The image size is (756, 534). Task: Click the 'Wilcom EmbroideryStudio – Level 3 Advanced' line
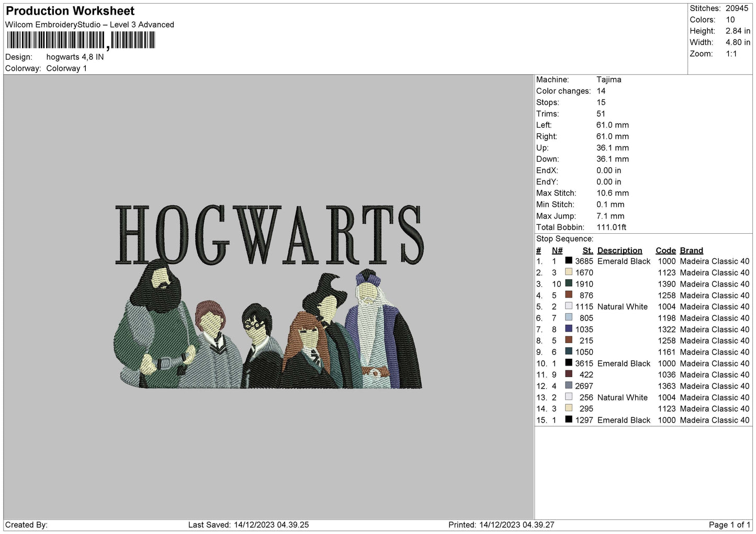[x=89, y=25]
